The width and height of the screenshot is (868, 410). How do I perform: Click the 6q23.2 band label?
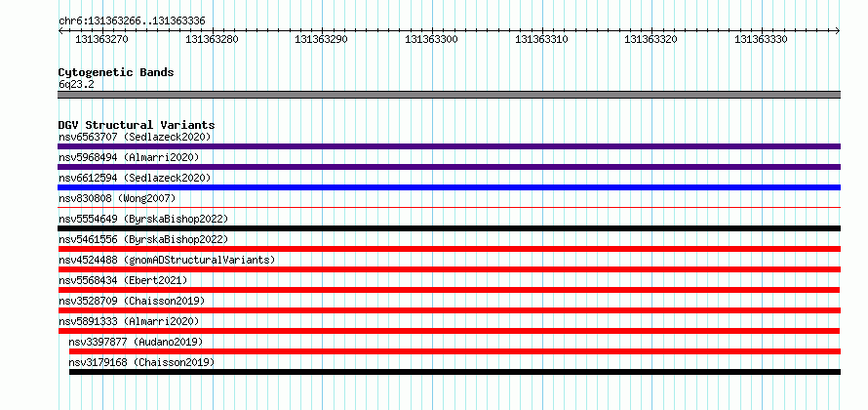76,85
